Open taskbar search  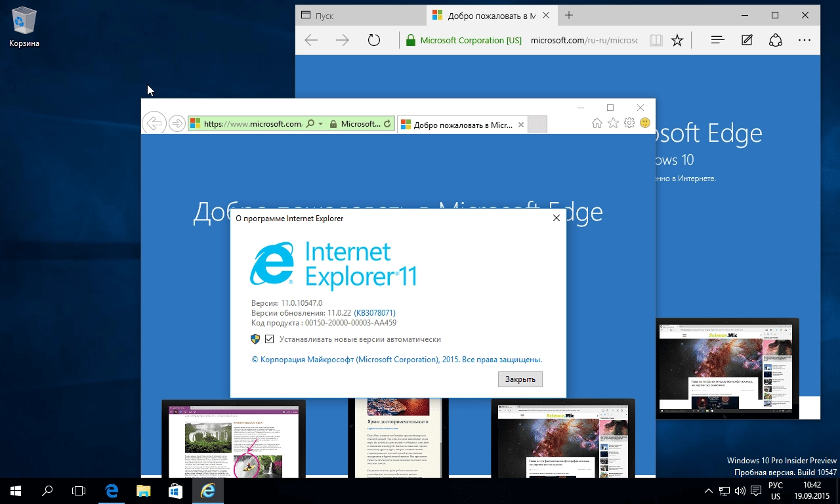click(x=47, y=490)
